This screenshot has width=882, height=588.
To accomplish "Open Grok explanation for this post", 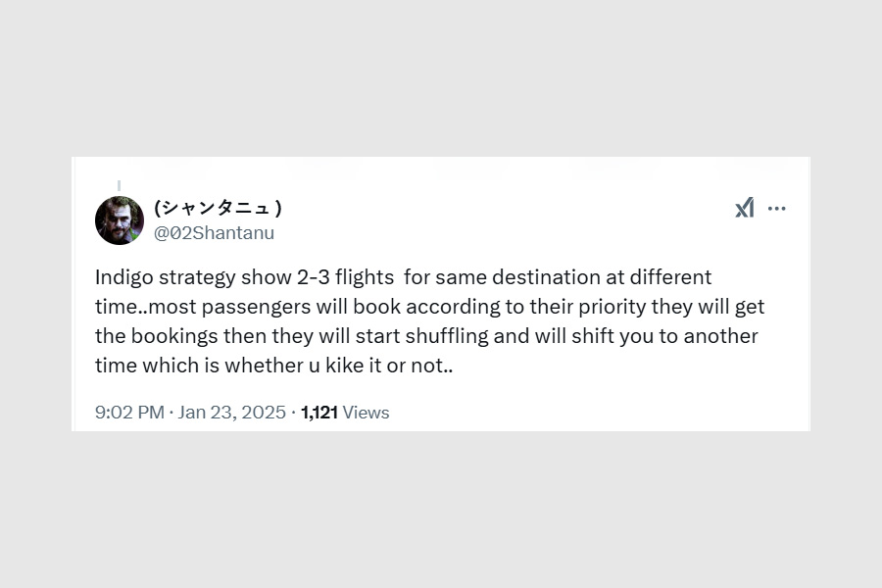I will tap(745, 208).
